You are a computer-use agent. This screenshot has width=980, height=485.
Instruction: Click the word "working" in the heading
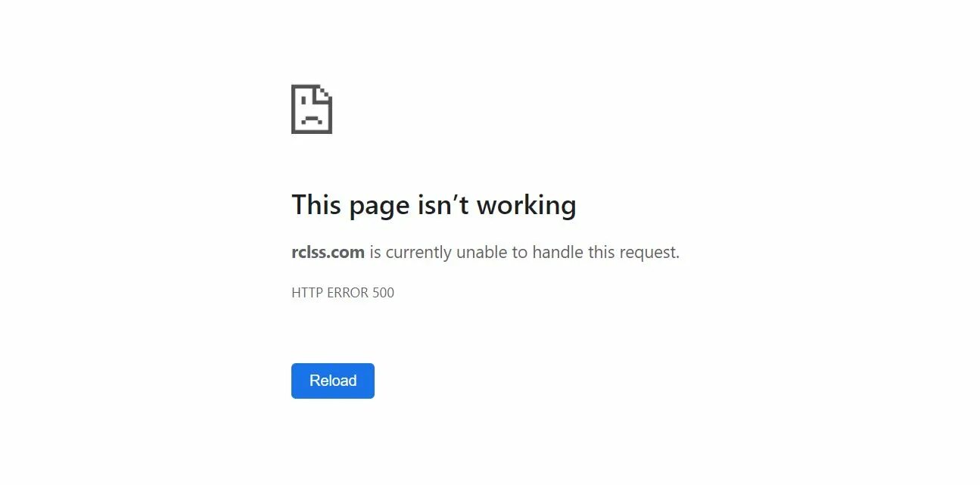526,206
